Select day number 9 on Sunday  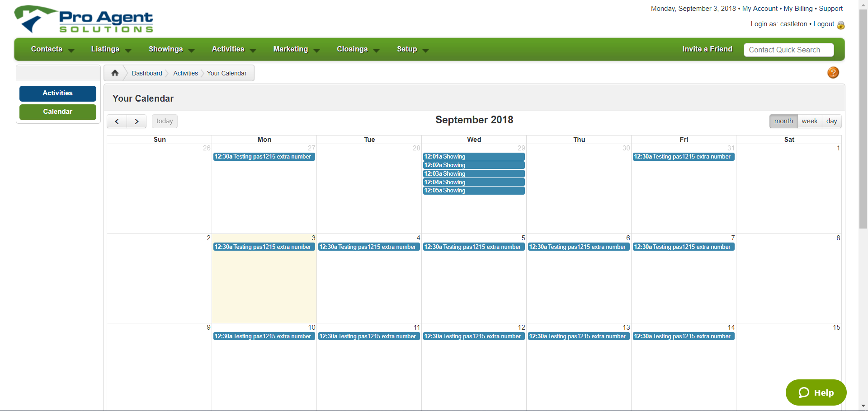(x=208, y=327)
